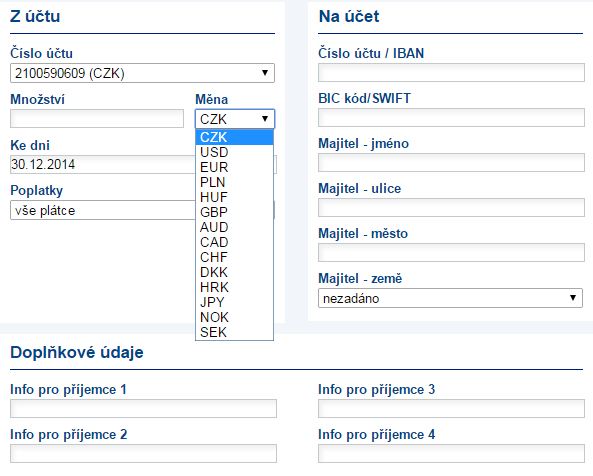The width and height of the screenshot is (593, 476).
Task: Choose GBP currency option
Action: pyautogui.click(x=234, y=212)
